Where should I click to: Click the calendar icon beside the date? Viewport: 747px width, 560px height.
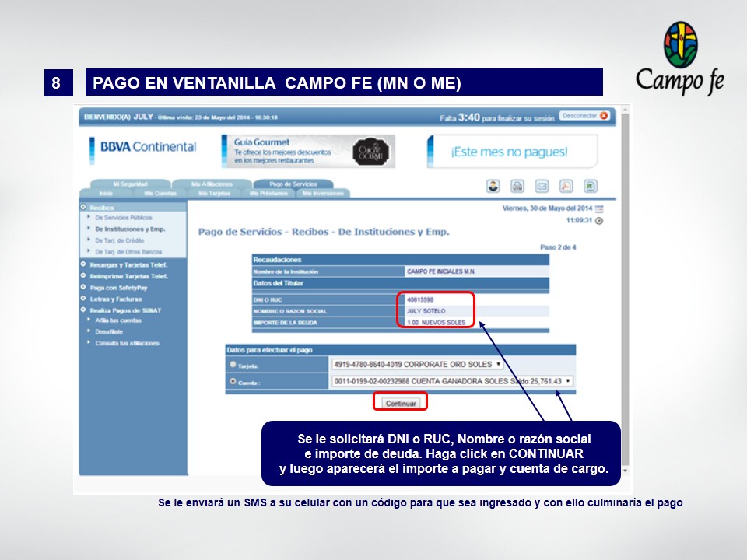click(x=599, y=208)
